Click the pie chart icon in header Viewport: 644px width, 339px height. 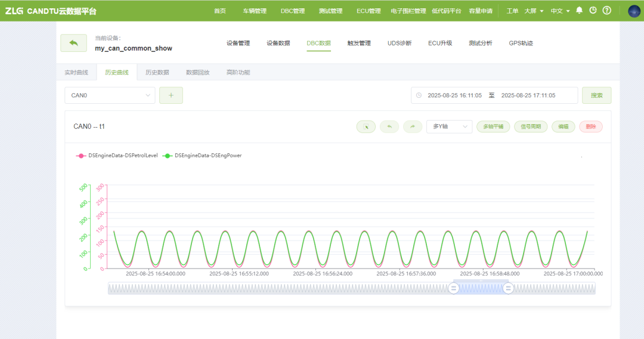click(x=593, y=11)
